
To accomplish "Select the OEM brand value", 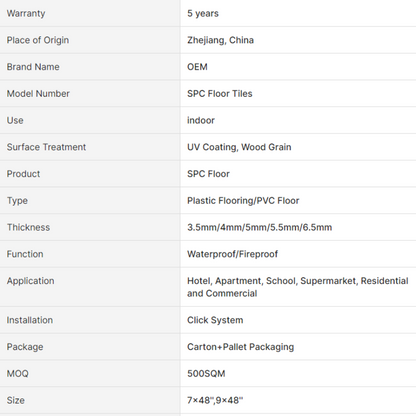I will point(197,67).
